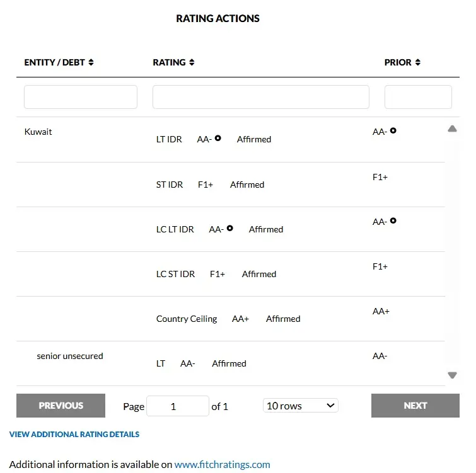This screenshot has height=473, width=476.
Task: Focus the Rating filter text box
Action: click(260, 97)
